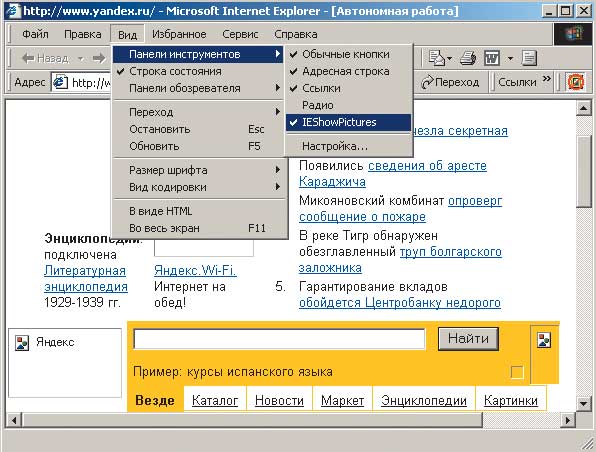This screenshot has width=596, height=452.
Task: Switch to the 'Новости' search tab
Action: pos(279,400)
